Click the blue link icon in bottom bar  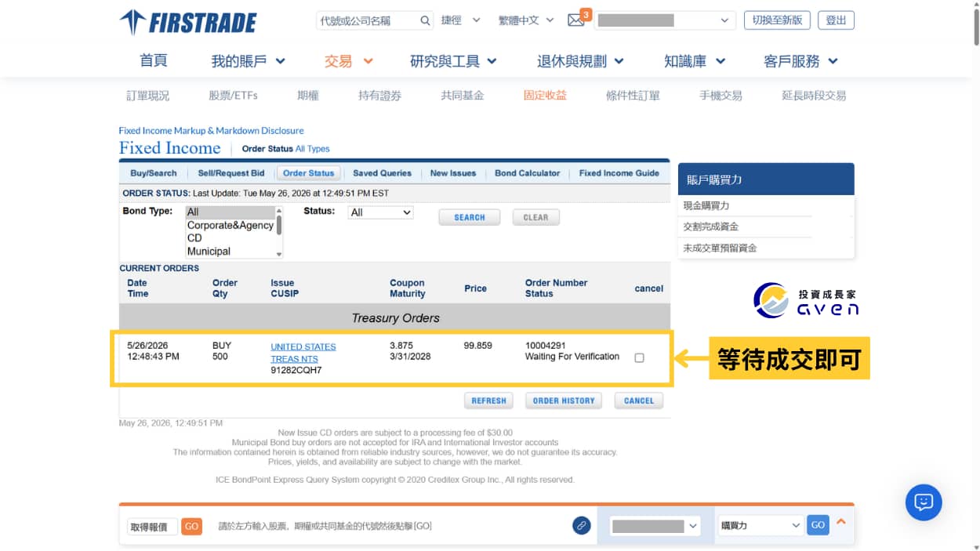tap(581, 525)
